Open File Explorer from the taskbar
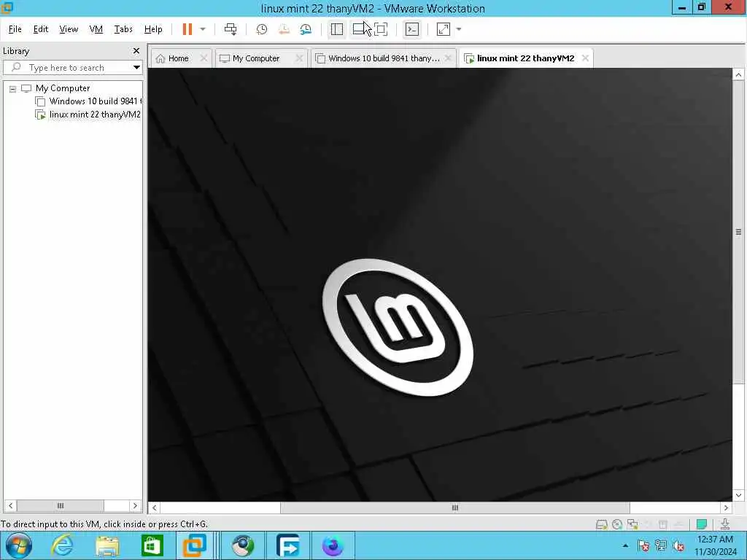Viewport: 747px width, 560px height. 107,545
